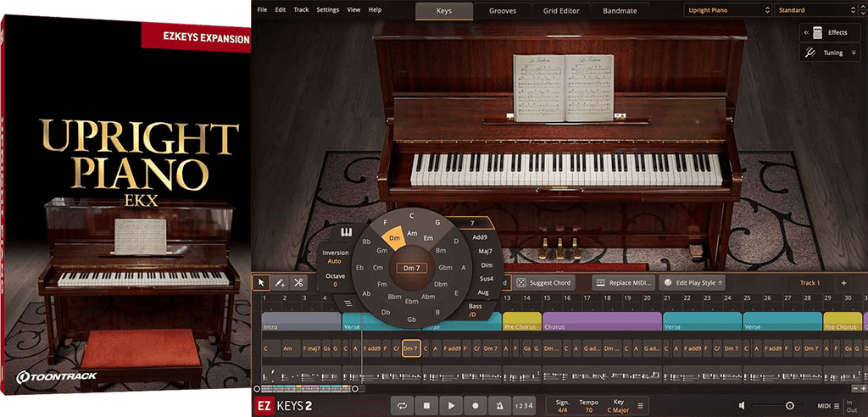Select the Track 1 tab
This screenshot has height=417, width=868.
click(810, 283)
